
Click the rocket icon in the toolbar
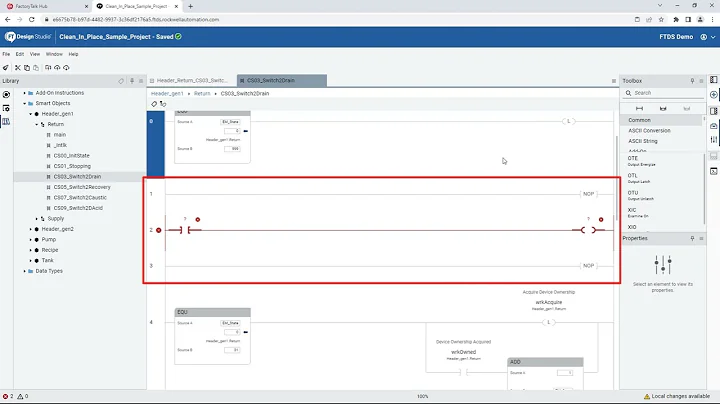tap(6, 67)
